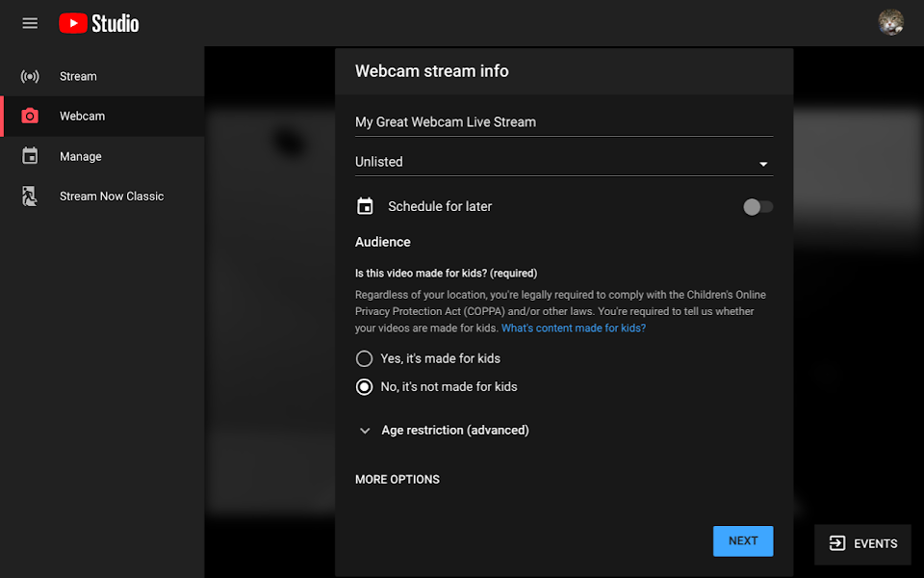Switch to the Manage sidebar entry
This screenshot has height=578, width=924.
(x=81, y=156)
